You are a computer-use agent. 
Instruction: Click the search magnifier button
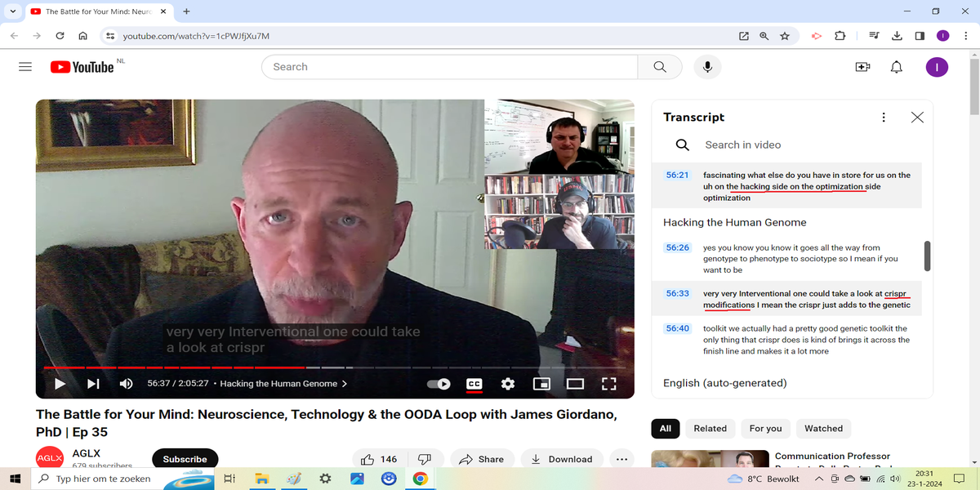660,67
